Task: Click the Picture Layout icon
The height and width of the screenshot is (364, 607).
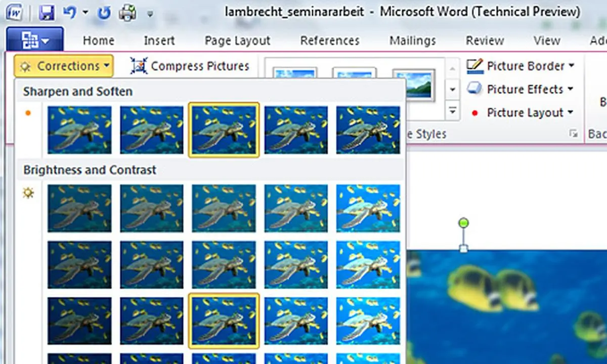Action: (x=474, y=113)
